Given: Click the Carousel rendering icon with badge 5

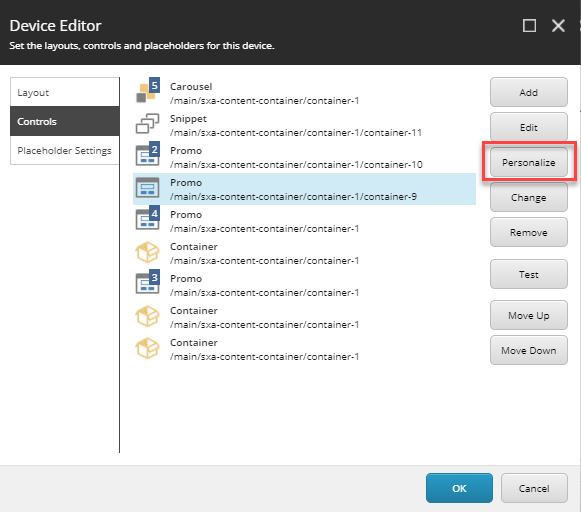Looking at the screenshot, I should click(148, 91).
